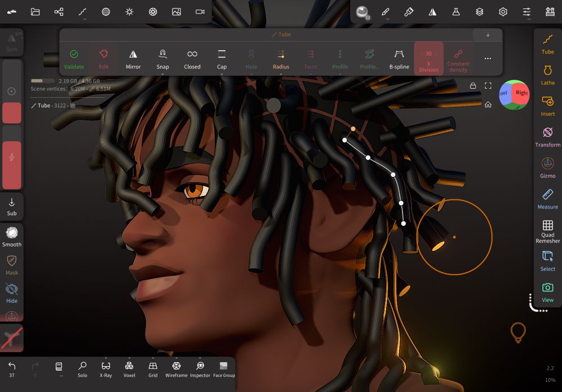Click the Home view reset icon
The image size is (562, 392).
point(488,104)
